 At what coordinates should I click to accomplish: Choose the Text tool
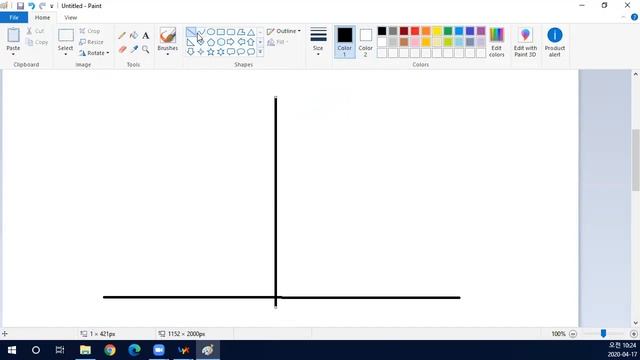146,36
